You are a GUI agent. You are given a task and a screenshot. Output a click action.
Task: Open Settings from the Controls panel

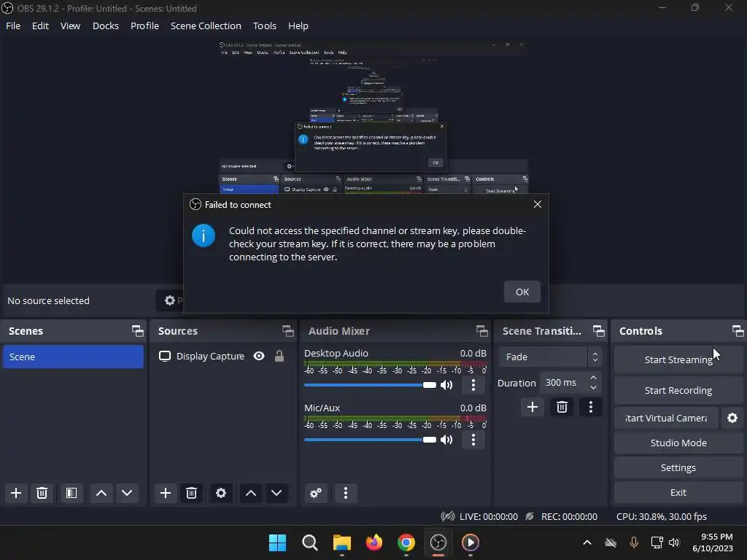pyautogui.click(x=678, y=467)
